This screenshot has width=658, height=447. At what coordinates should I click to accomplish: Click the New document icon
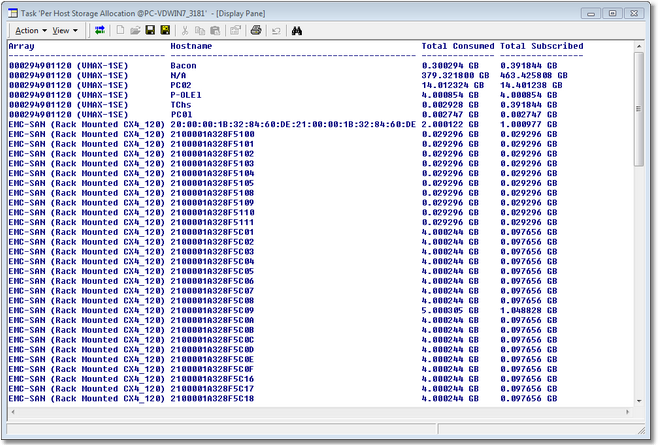coord(120,30)
